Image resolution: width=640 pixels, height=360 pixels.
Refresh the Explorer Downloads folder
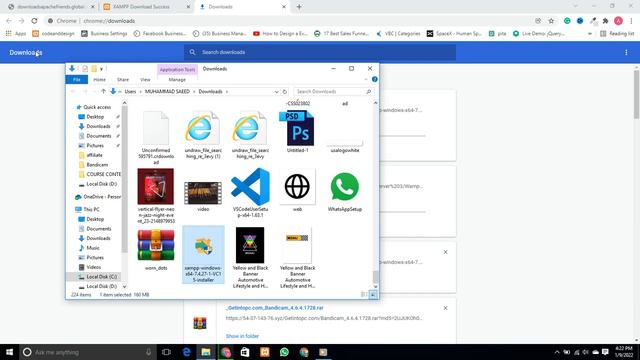tap(285, 91)
